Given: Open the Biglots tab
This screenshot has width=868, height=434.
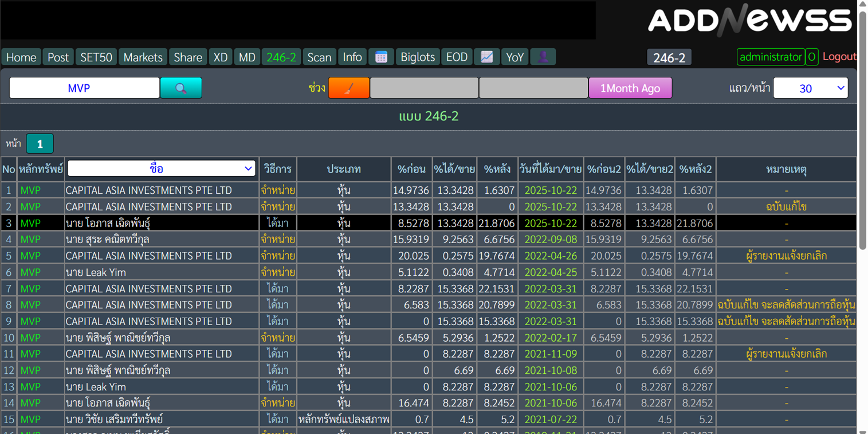Looking at the screenshot, I should point(418,57).
